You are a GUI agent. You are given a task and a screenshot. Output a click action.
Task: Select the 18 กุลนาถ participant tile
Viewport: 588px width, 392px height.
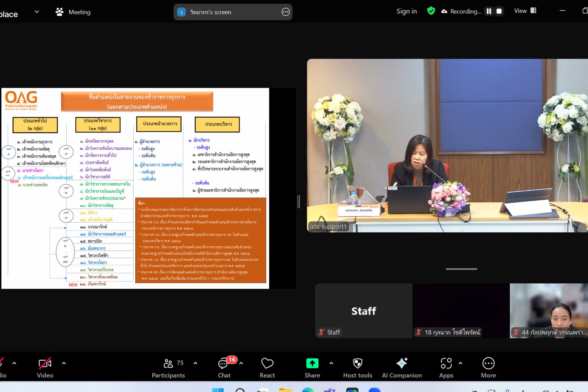click(x=461, y=311)
